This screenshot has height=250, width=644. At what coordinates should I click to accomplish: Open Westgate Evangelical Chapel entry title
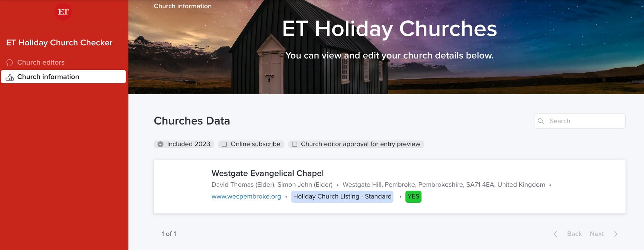point(267,173)
